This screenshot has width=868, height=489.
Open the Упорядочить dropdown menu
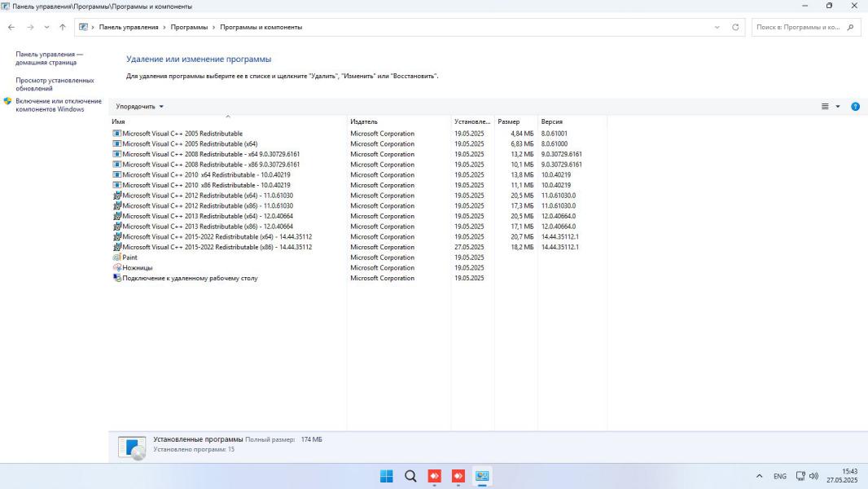pyautogui.click(x=139, y=106)
